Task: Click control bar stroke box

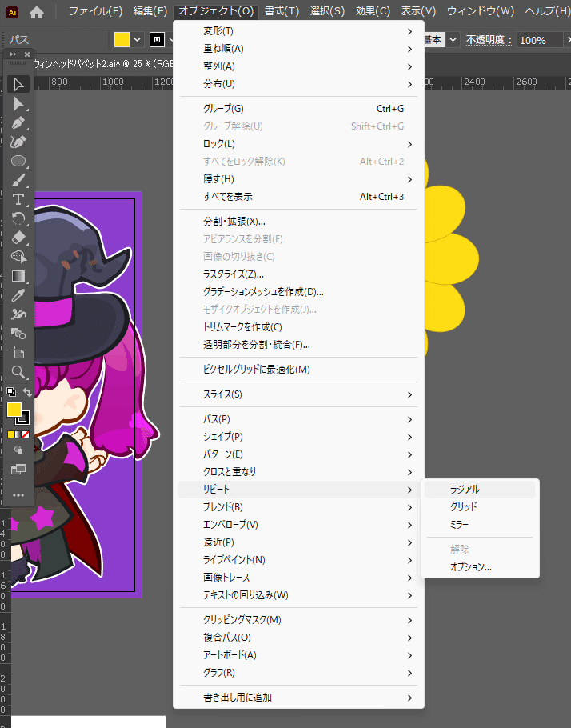Action: tap(157, 40)
